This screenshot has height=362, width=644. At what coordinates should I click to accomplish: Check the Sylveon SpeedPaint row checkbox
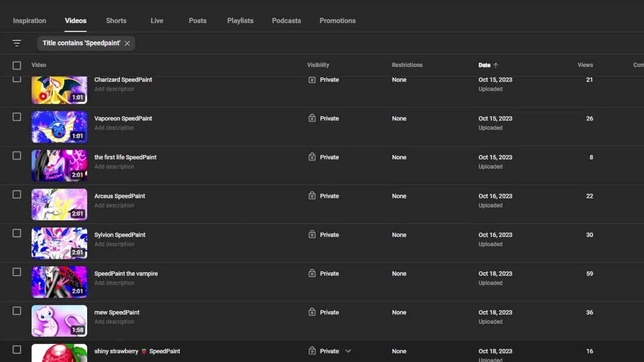pos(17,233)
